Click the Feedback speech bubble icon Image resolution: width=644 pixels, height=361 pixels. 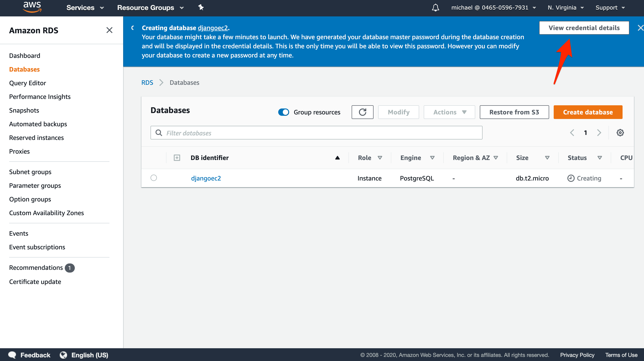[12, 355]
